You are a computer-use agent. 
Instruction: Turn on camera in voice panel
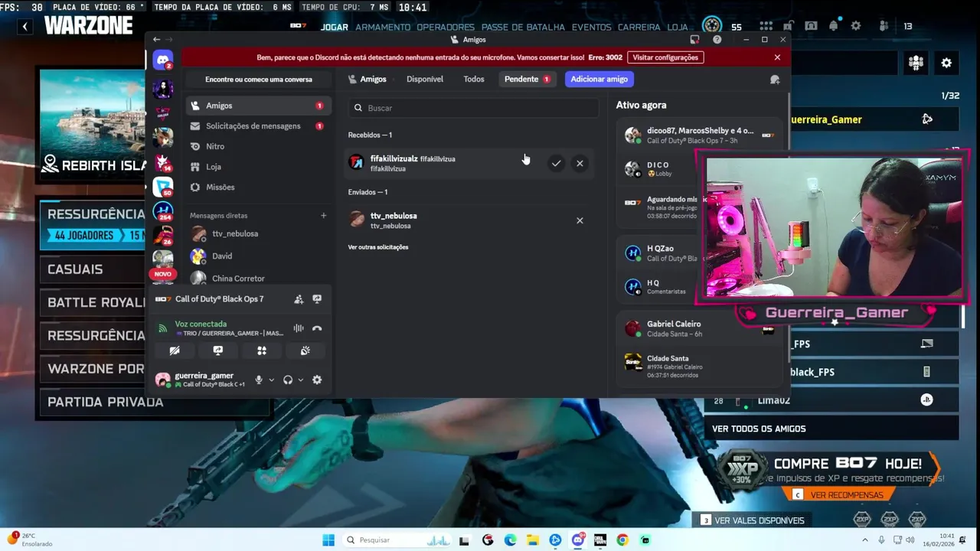click(x=175, y=350)
